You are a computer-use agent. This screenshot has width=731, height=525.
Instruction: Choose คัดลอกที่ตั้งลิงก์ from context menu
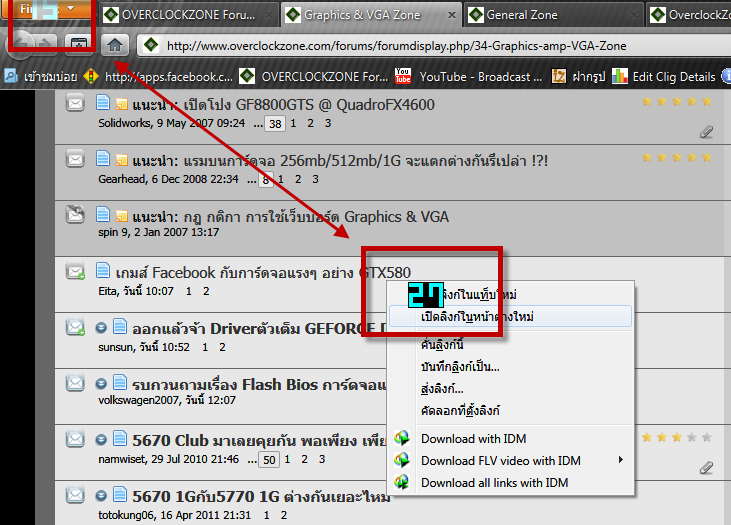point(510,411)
